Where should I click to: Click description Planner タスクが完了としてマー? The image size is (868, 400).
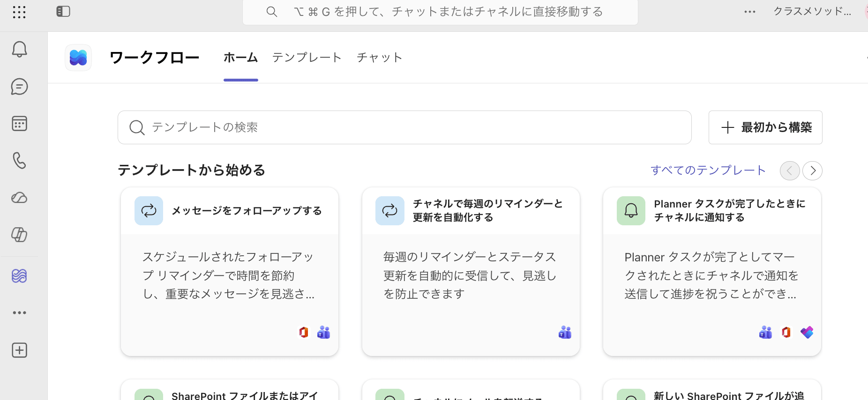(711, 275)
